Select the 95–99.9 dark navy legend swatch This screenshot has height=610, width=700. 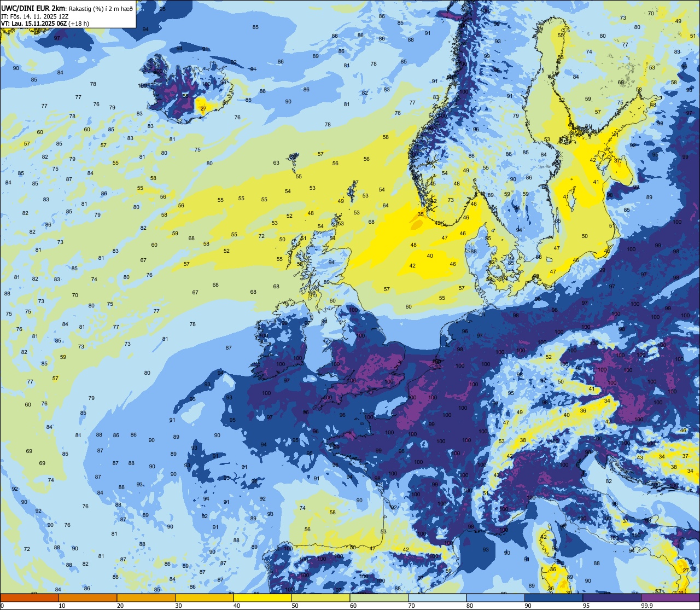tap(612, 597)
